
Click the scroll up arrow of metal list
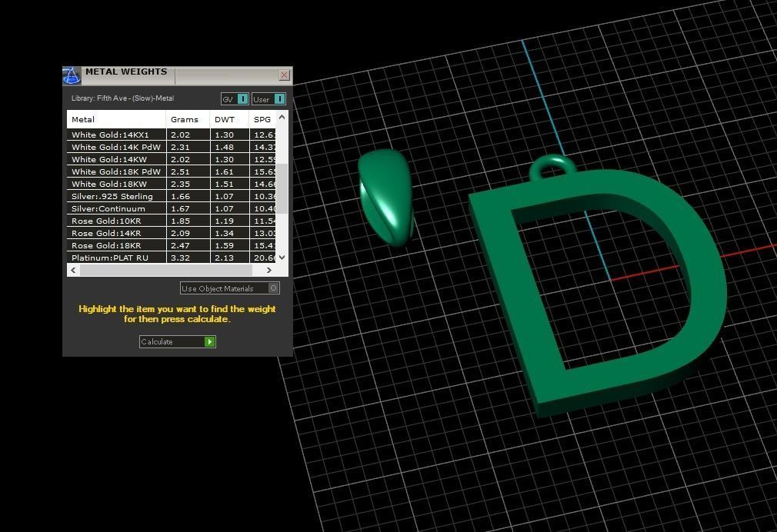pyautogui.click(x=282, y=118)
